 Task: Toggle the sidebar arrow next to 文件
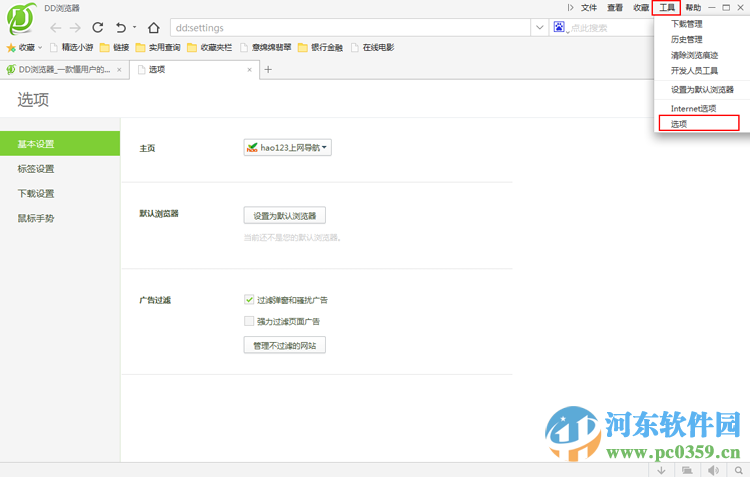[570, 8]
